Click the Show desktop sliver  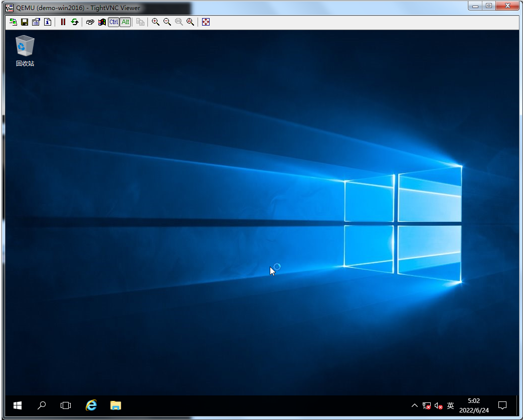pos(517,405)
